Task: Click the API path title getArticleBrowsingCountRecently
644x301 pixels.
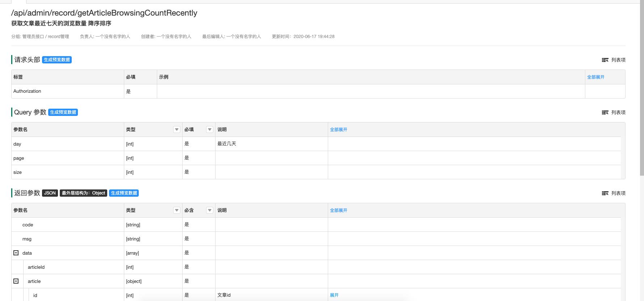Action: pyautogui.click(x=104, y=13)
